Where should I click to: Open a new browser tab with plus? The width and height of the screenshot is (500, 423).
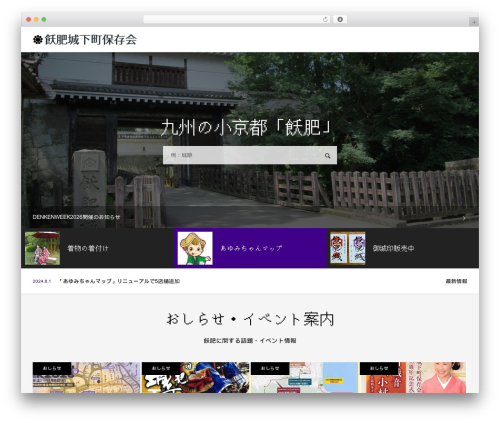[474, 22]
